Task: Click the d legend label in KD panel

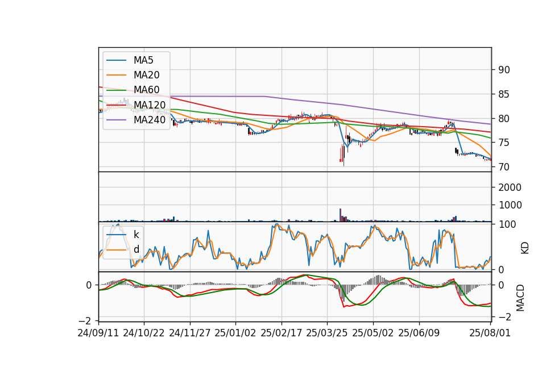Action: [136, 249]
